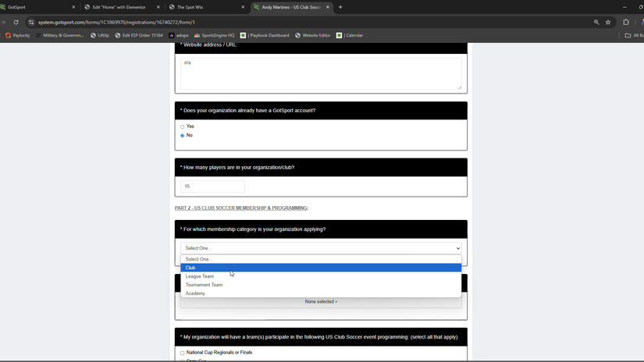Select No for existing GotSport account
Viewport: 644px width, 362px height.
(183, 136)
